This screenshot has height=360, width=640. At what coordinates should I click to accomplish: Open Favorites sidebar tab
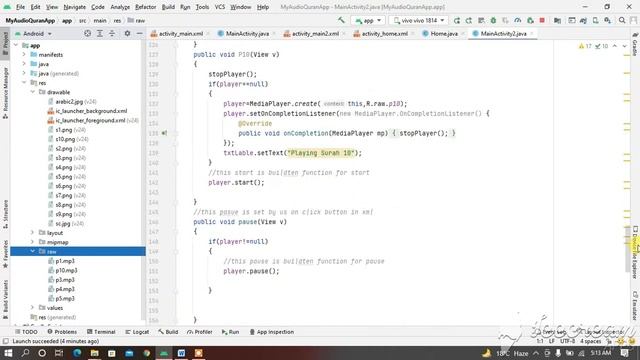coord(5,254)
